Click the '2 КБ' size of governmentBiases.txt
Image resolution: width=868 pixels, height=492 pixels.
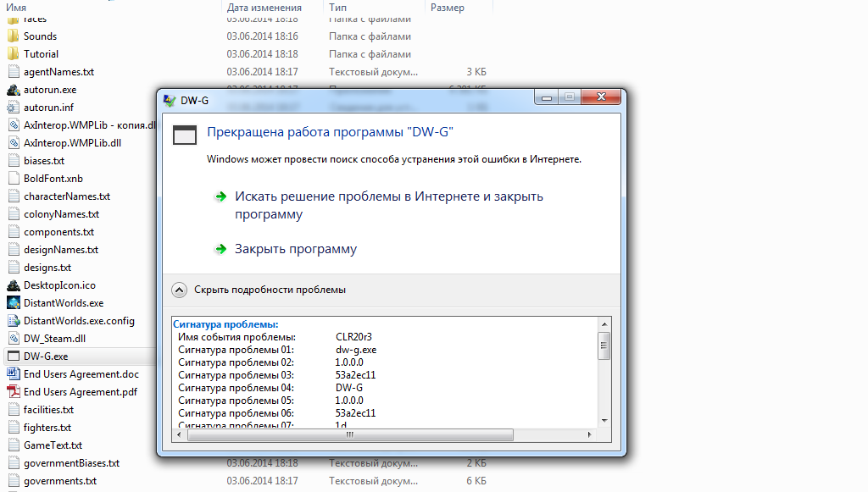coord(476,463)
